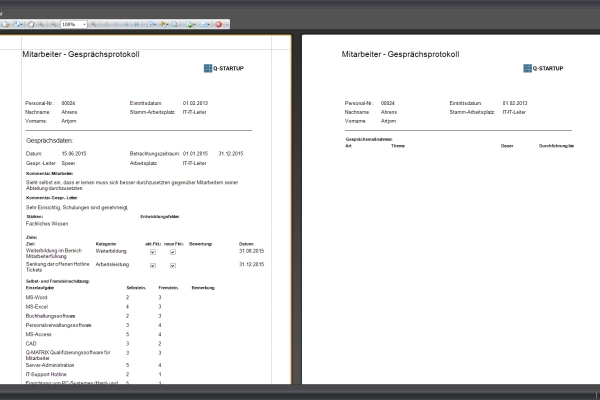This screenshot has height=400, width=600.
Task: Click the Dauer column header on right page
Action: coord(507,146)
